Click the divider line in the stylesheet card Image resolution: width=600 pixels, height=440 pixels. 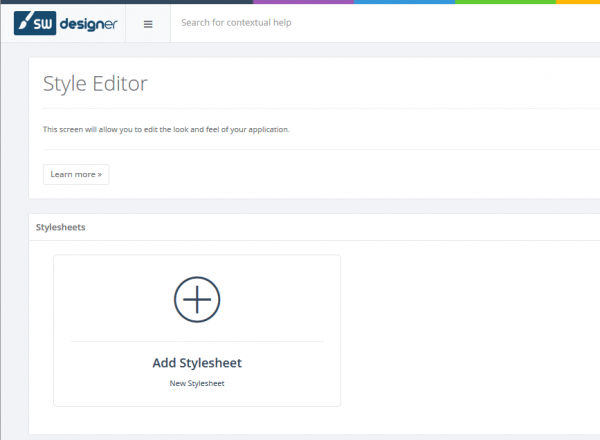click(x=197, y=341)
